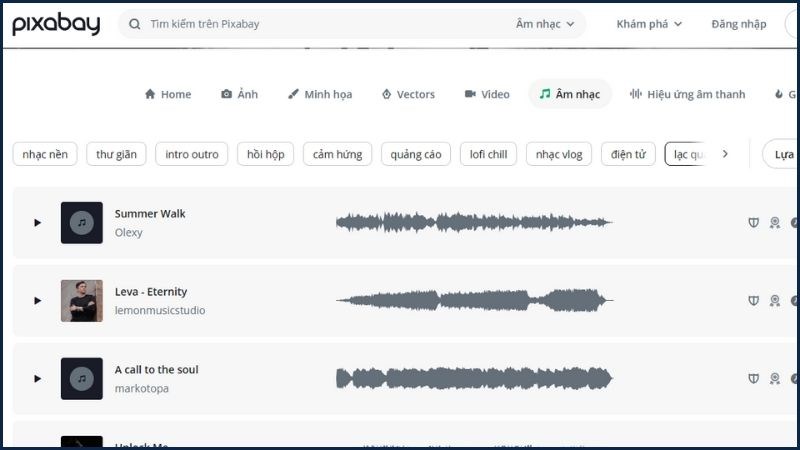
Task: Go to the Home tab
Action: 168,94
